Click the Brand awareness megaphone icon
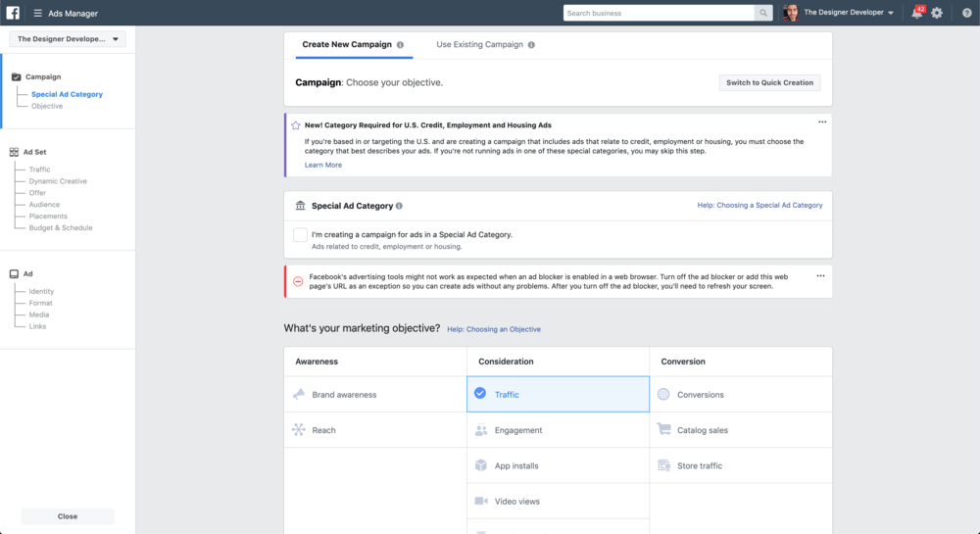The height and width of the screenshot is (534, 980). (x=299, y=394)
